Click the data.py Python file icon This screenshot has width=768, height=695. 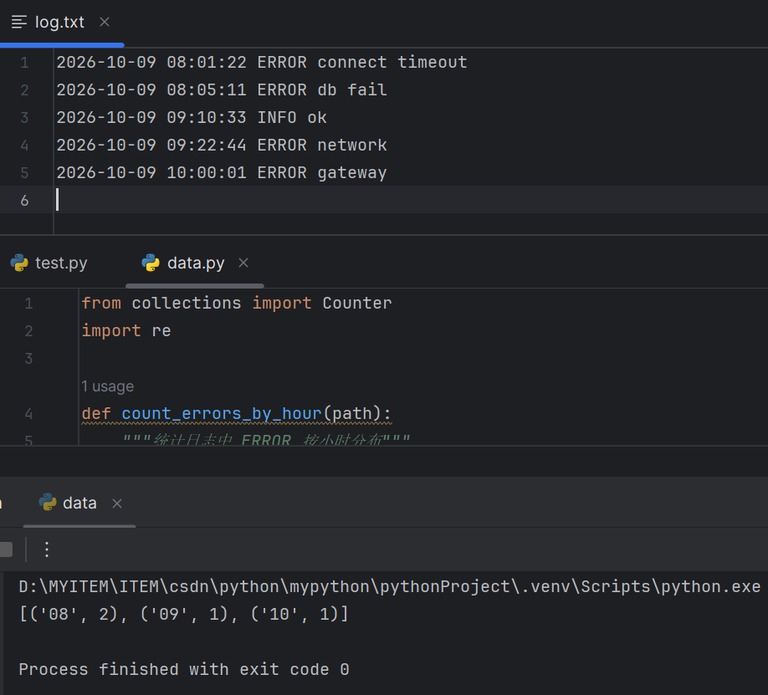151,263
